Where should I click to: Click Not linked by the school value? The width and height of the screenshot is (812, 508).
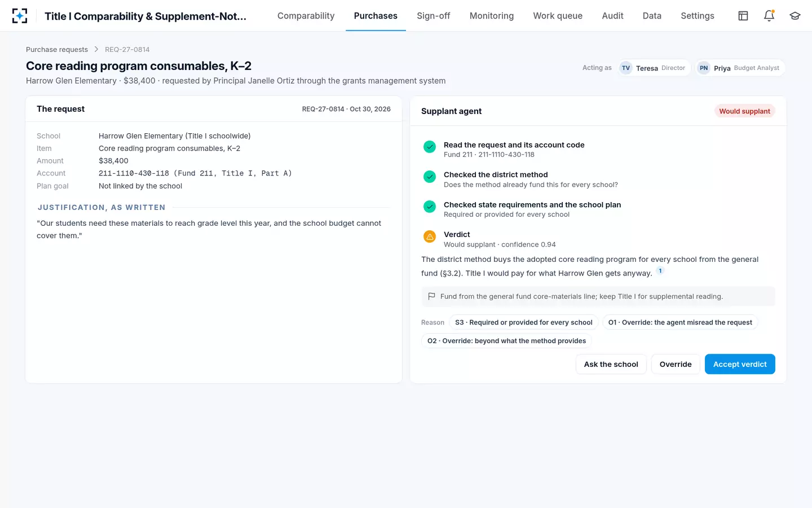[140, 186]
